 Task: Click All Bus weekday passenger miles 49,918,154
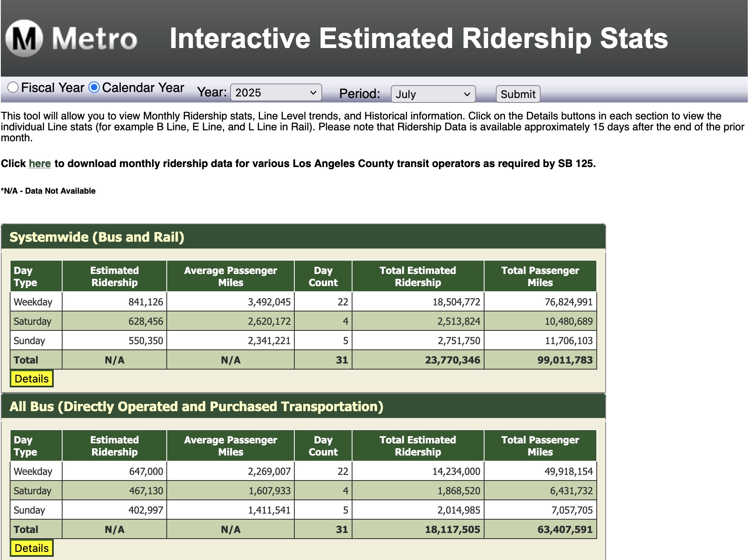tap(569, 471)
